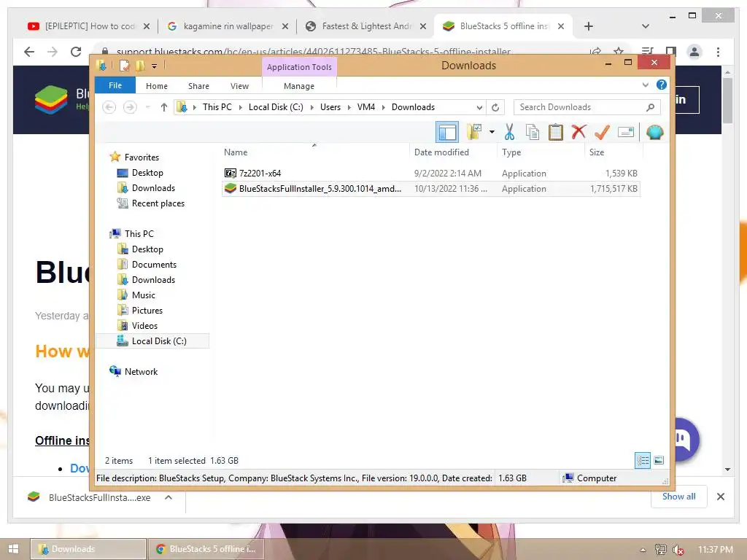Expand the arrow after 'Users' in breadcrumb

coord(349,107)
